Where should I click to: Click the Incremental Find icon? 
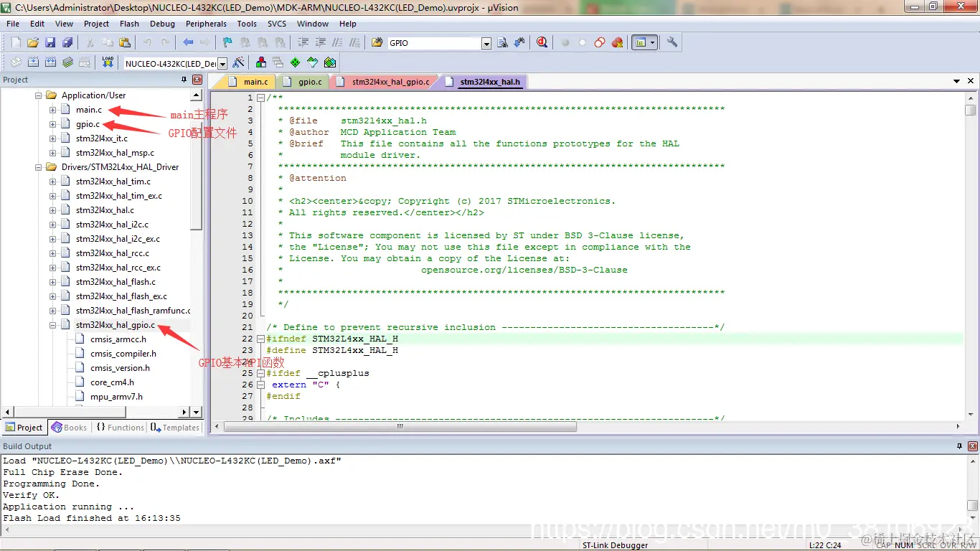[519, 43]
